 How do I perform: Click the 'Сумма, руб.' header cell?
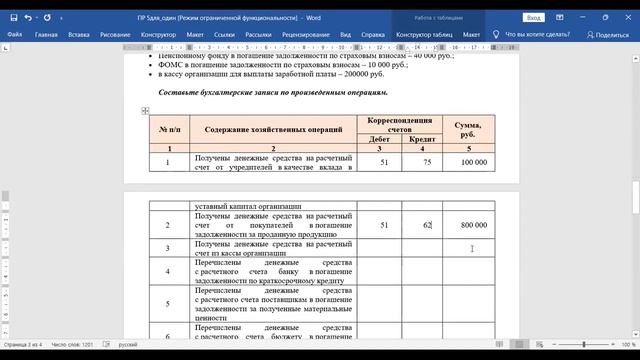[x=469, y=129]
